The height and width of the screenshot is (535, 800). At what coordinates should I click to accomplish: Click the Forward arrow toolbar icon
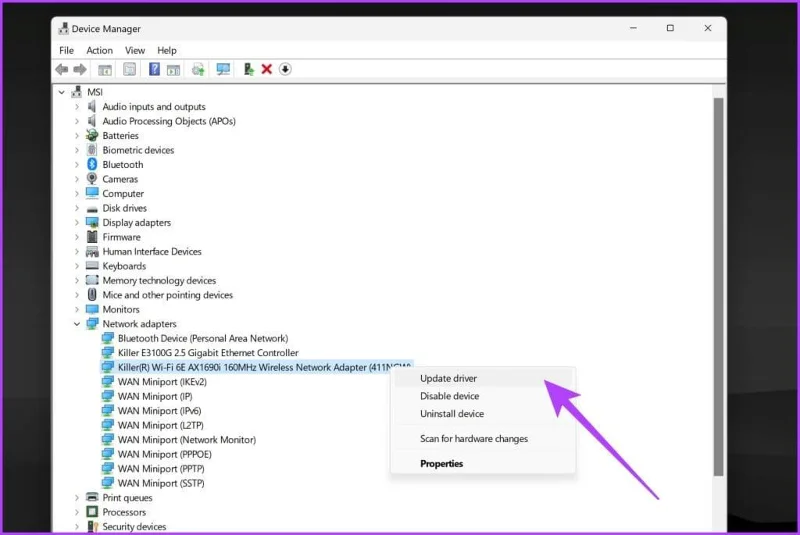point(80,69)
